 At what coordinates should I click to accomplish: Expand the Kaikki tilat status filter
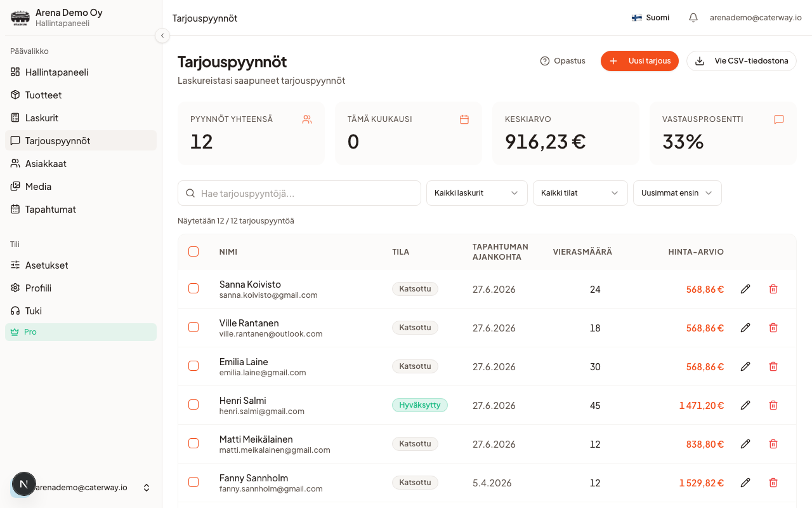tap(580, 193)
